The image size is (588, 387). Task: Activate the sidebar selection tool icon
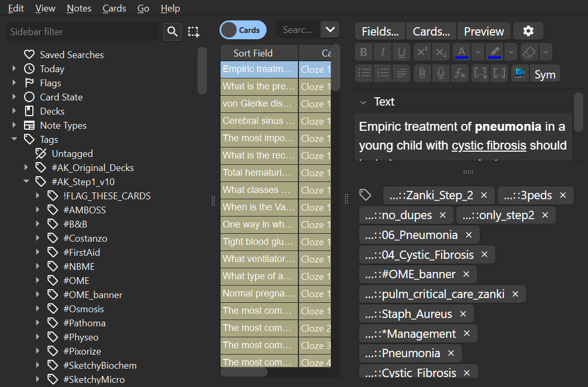pos(194,32)
